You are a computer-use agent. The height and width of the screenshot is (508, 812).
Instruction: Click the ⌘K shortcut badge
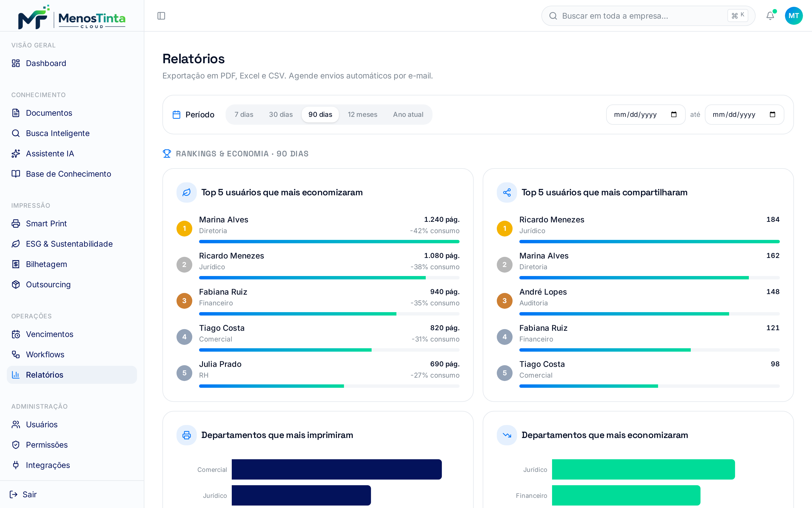738,16
